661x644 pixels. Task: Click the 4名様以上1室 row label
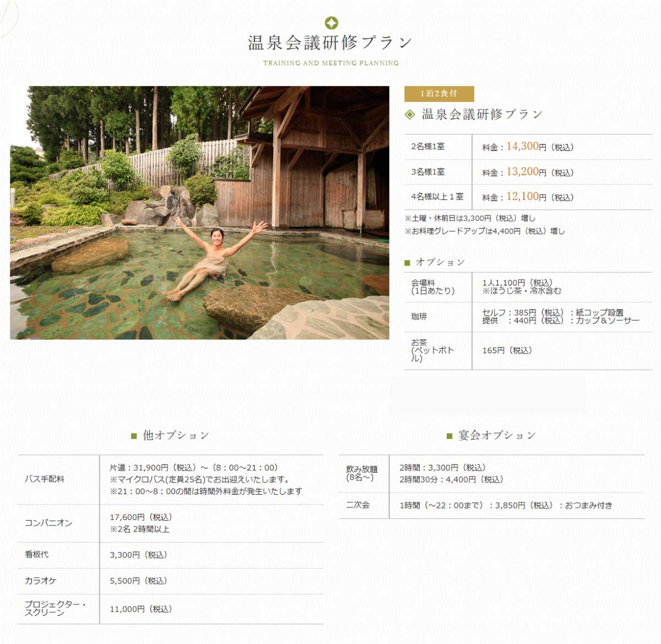[x=437, y=197]
